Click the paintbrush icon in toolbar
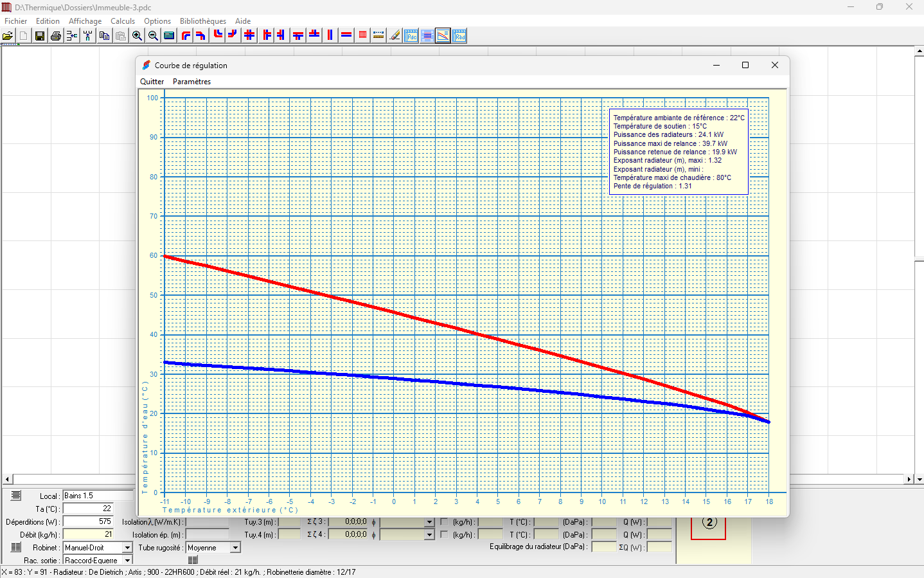924x578 pixels. 395,36
